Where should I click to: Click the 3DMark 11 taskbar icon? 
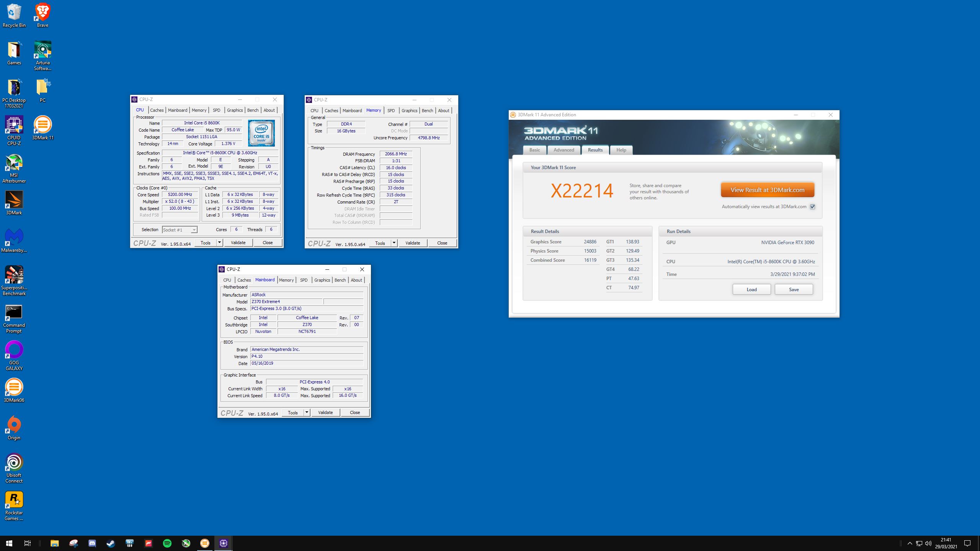(205, 543)
